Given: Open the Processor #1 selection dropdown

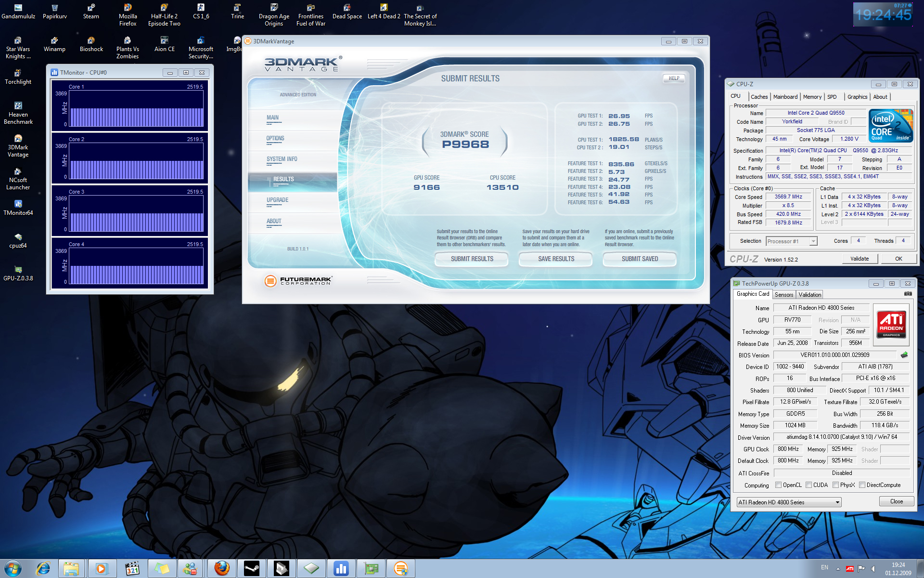Looking at the screenshot, I should pos(792,241).
